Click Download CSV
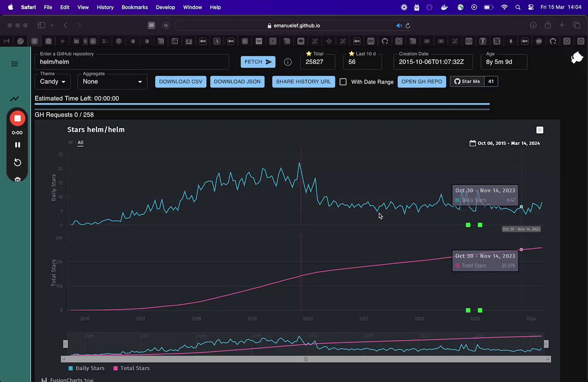 point(181,82)
